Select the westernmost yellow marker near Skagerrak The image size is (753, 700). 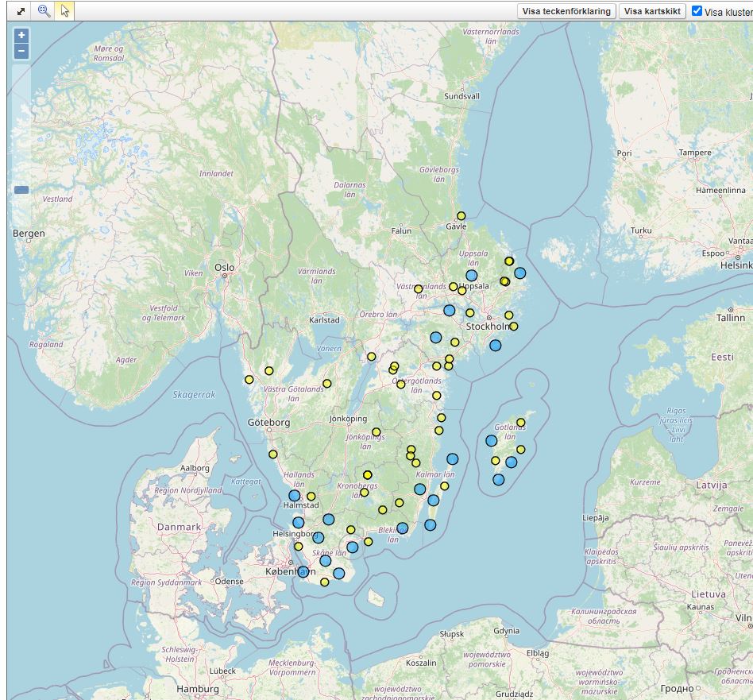[249, 380]
